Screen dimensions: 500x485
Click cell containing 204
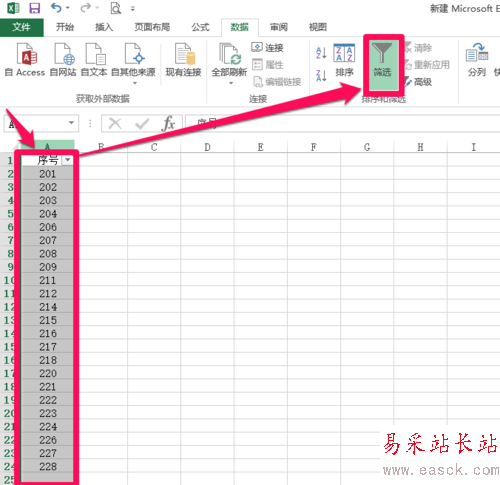[47, 214]
